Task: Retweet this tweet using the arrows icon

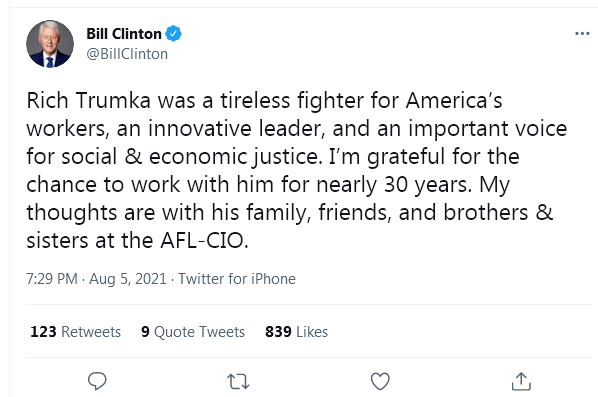Action: pos(238,381)
